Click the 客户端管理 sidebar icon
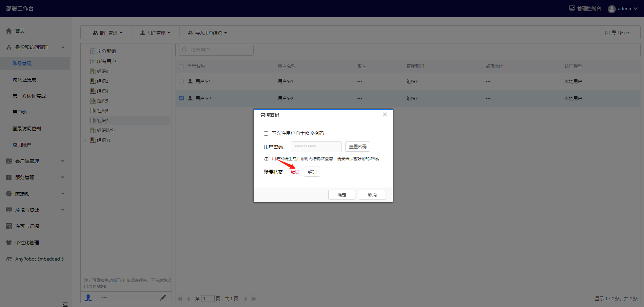This screenshot has width=644, height=307. (x=9, y=161)
